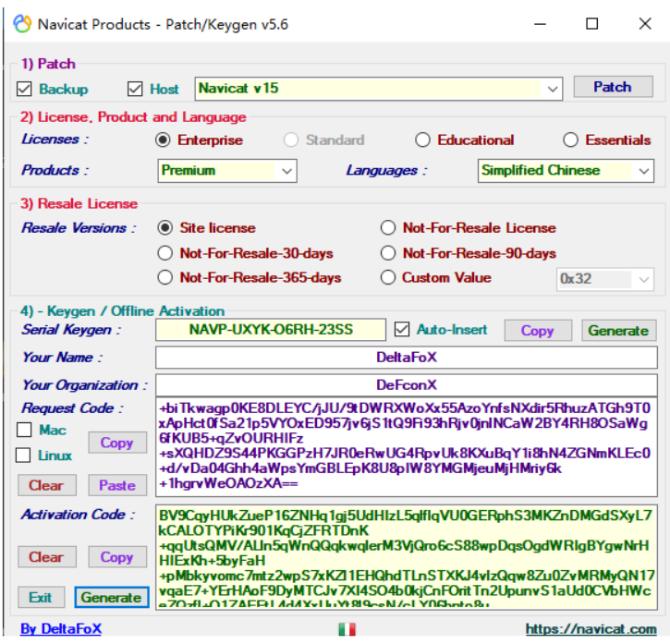Image resolution: width=670 pixels, height=644 pixels.
Task: Open the Languages Simplified Chinese dropdown
Action: coord(566,171)
